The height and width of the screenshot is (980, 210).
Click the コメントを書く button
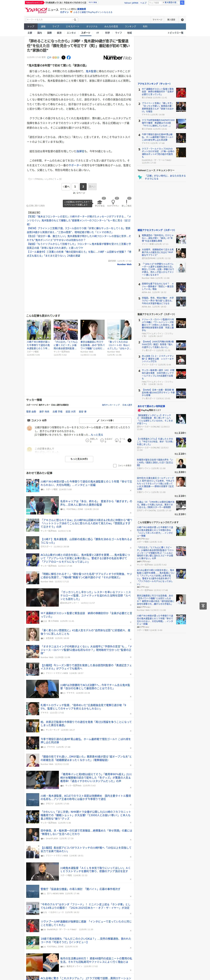pyautogui.click(x=105, y=420)
